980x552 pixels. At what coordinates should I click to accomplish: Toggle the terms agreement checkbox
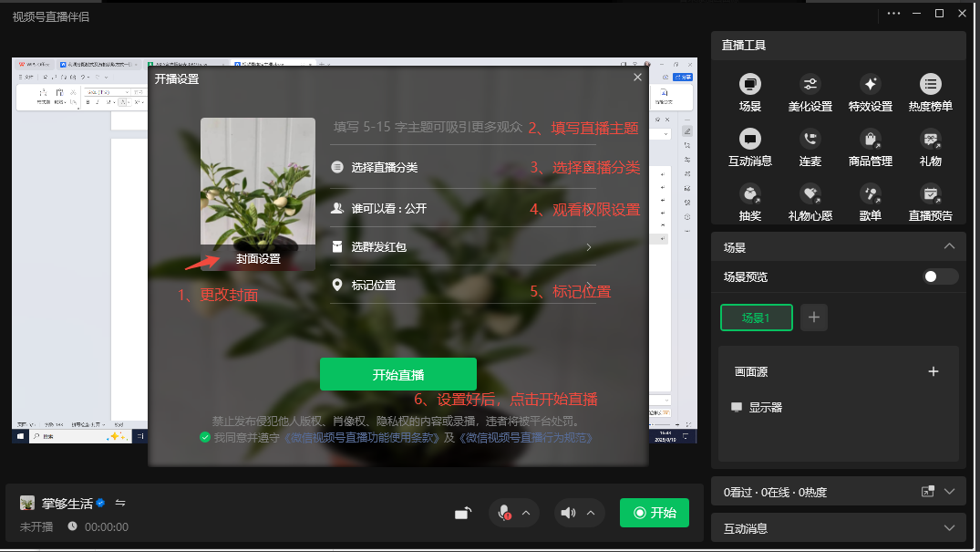tap(205, 438)
